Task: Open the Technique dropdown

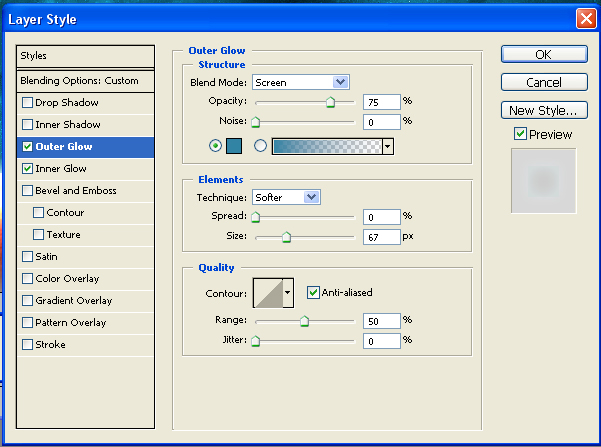Action: pos(286,197)
